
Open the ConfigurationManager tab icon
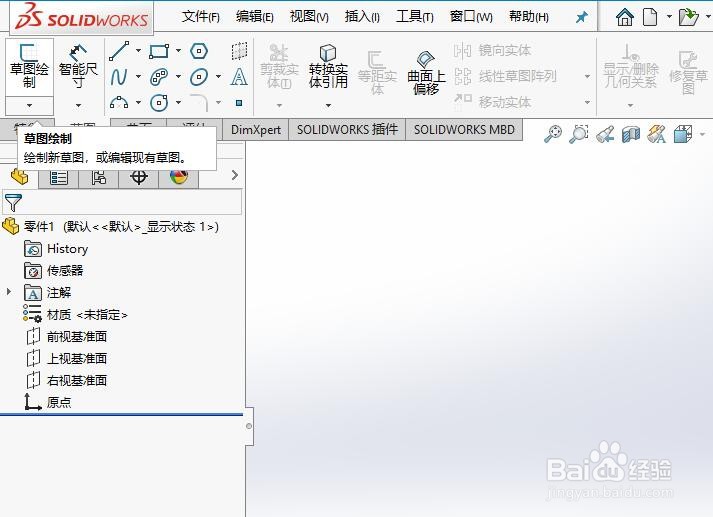click(x=99, y=177)
